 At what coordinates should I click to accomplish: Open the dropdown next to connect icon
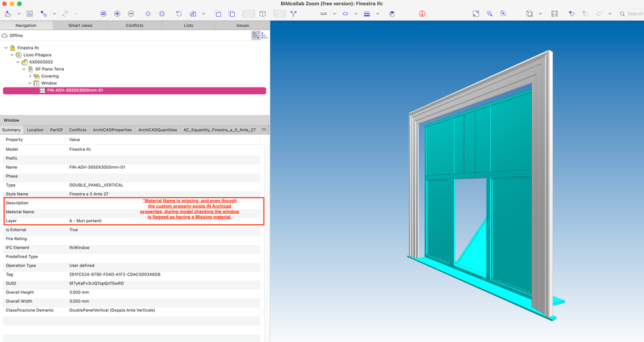tap(54, 14)
